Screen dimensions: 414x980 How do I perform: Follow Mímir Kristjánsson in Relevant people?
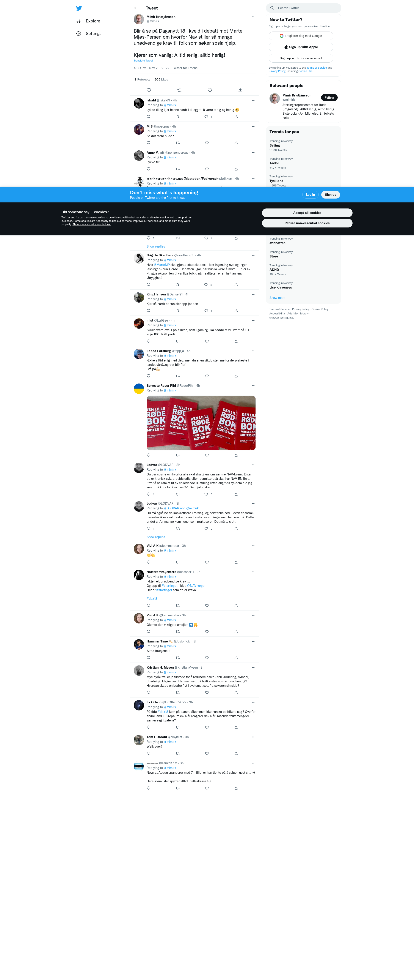coord(329,98)
